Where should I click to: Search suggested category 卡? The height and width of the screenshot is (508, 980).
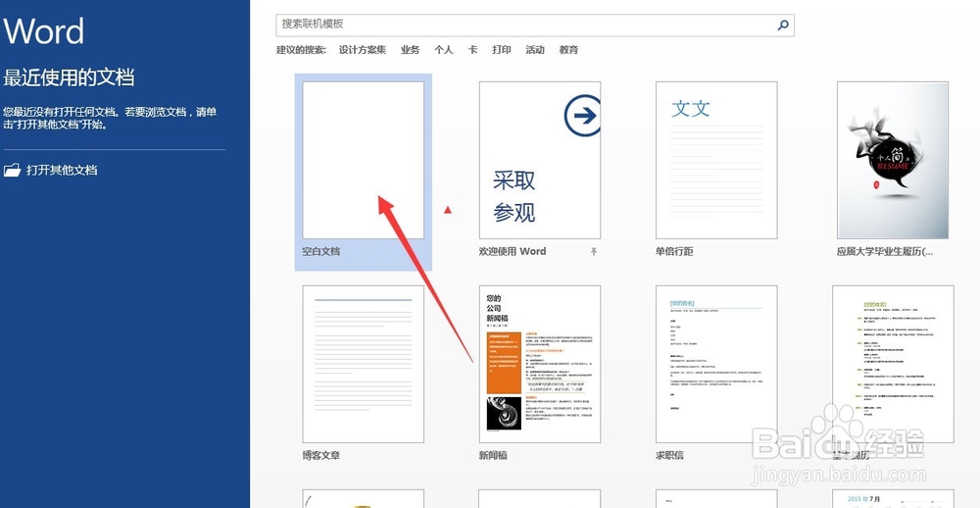(472, 50)
